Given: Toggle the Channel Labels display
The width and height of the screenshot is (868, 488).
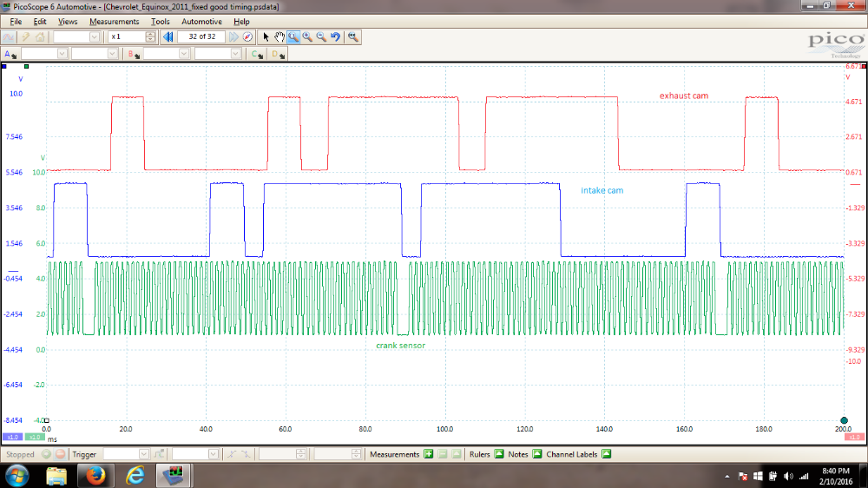Looking at the screenshot, I should coord(606,454).
